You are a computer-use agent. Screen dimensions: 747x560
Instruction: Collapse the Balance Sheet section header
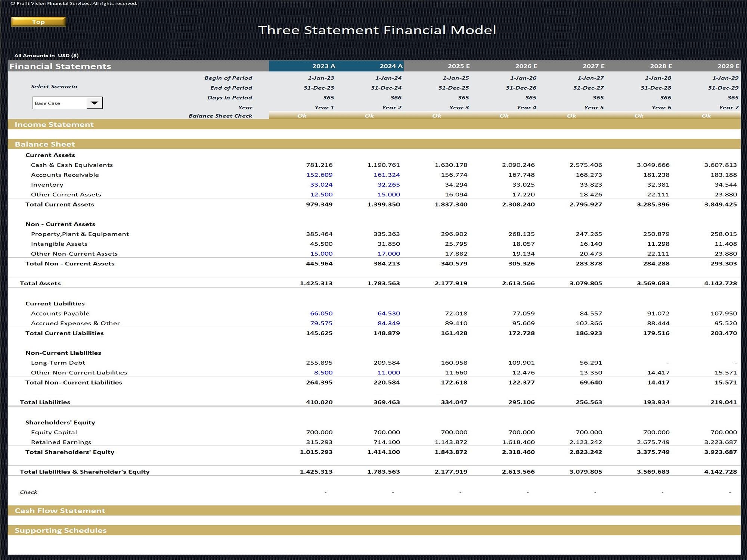click(x=374, y=144)
